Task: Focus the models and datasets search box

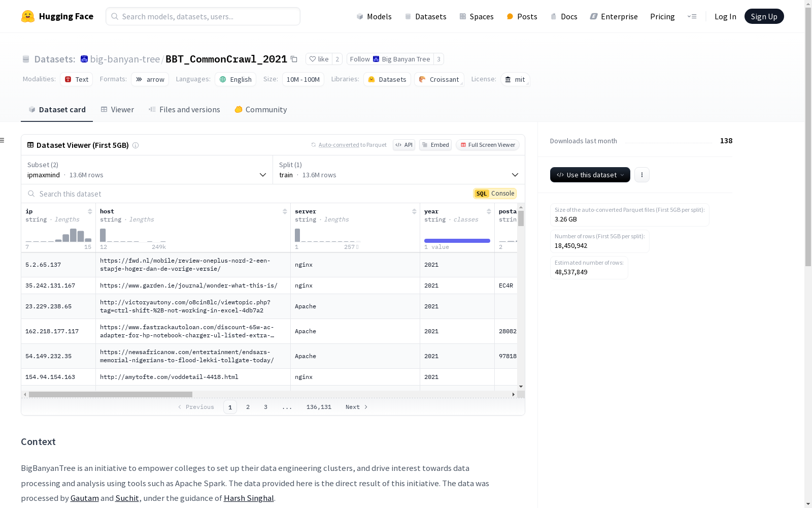Action: (x=203, y=16)
